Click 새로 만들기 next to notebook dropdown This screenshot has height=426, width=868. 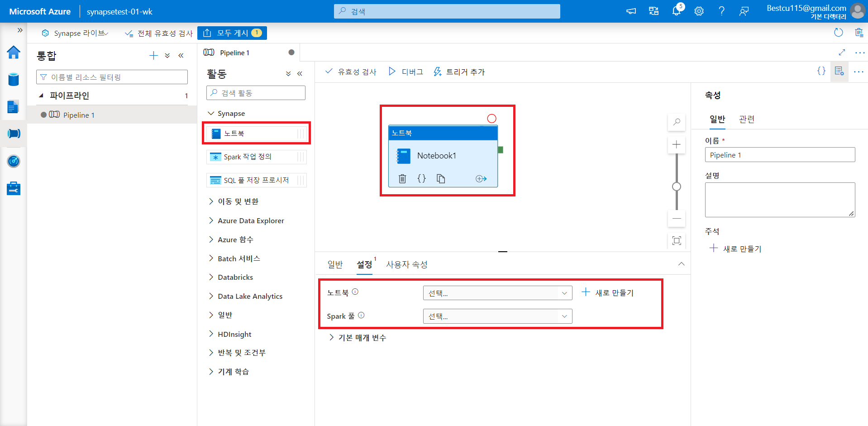608,293
